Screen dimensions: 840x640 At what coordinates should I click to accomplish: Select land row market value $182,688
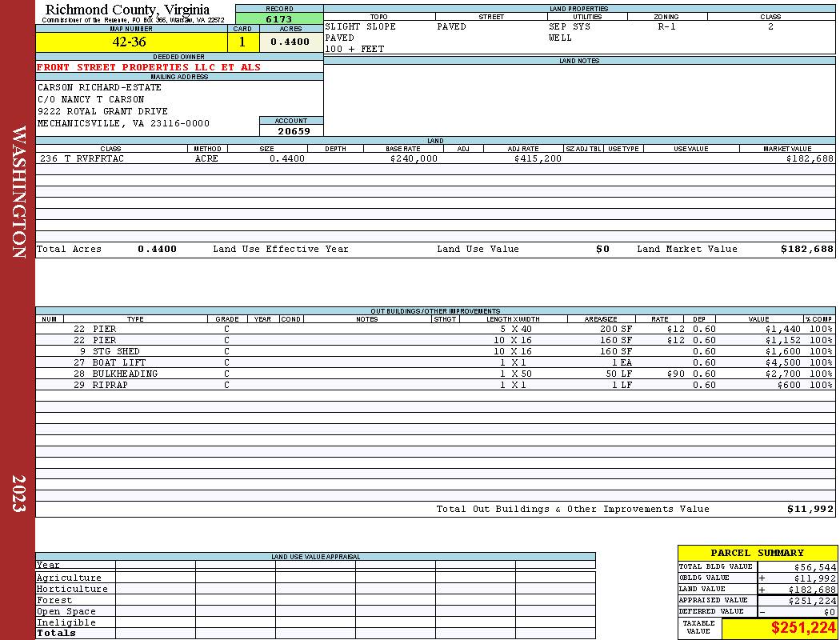click(810, 158)
